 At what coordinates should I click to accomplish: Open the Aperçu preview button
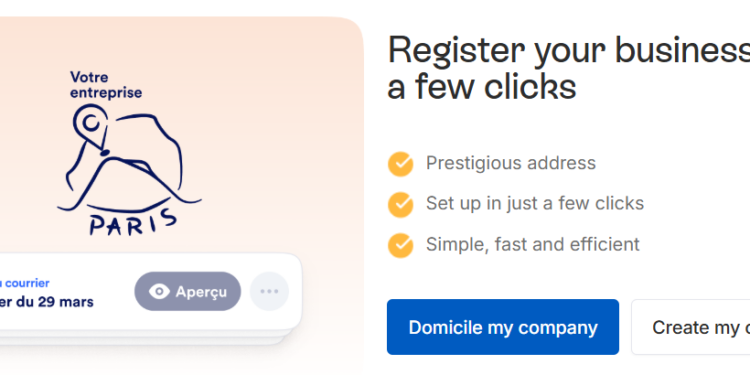188,291
